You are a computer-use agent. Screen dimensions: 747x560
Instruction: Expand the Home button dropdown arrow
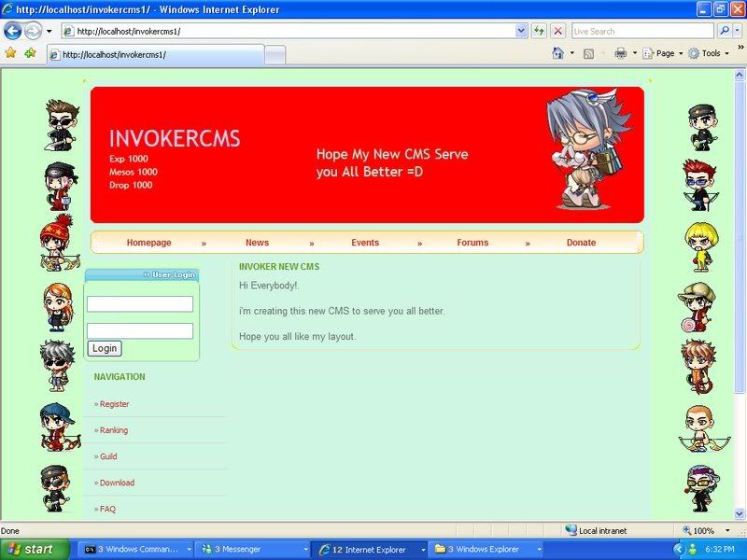(572, 53)
